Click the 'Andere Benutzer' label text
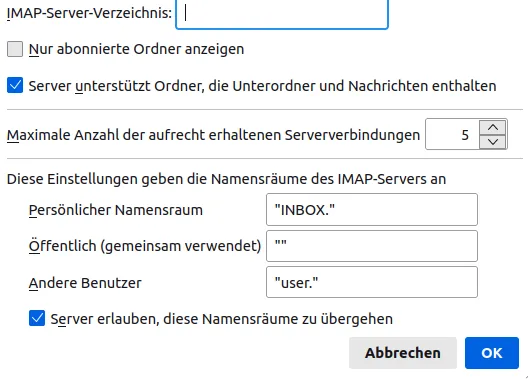The height and width of the screenshot is (379, 528). point(85,283)
